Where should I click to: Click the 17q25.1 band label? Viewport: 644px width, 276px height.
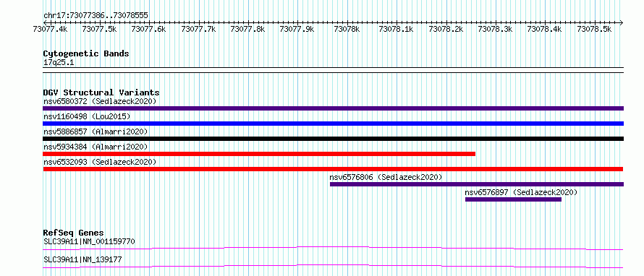(59, 63)
